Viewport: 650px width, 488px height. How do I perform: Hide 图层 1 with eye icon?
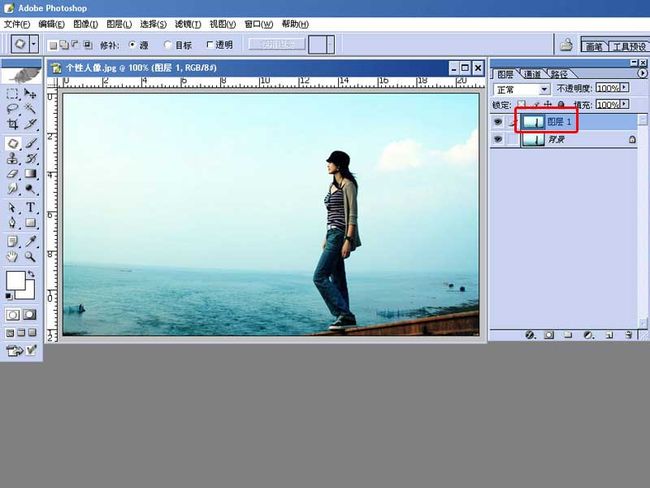tap(497, 121)
